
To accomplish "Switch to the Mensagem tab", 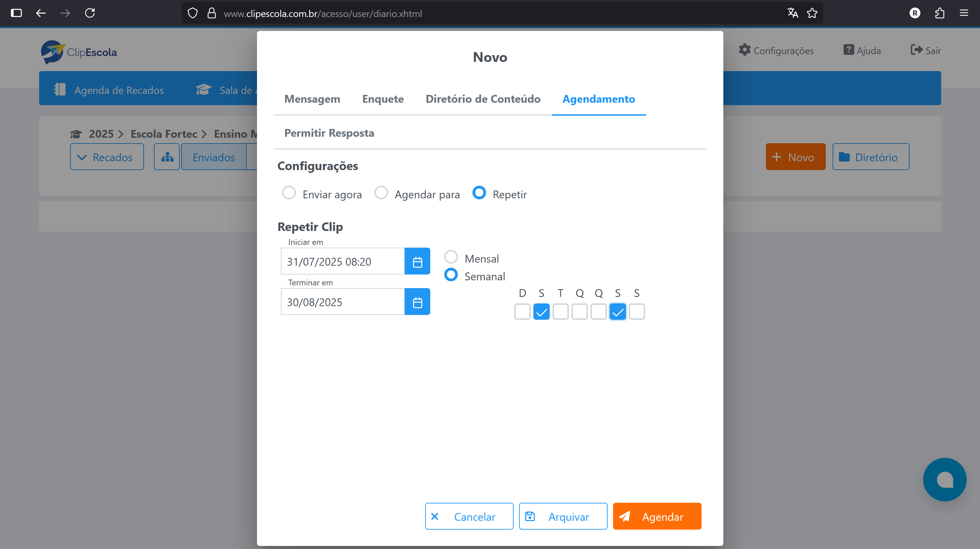I will pyautogui.click(x=312, y=99).
